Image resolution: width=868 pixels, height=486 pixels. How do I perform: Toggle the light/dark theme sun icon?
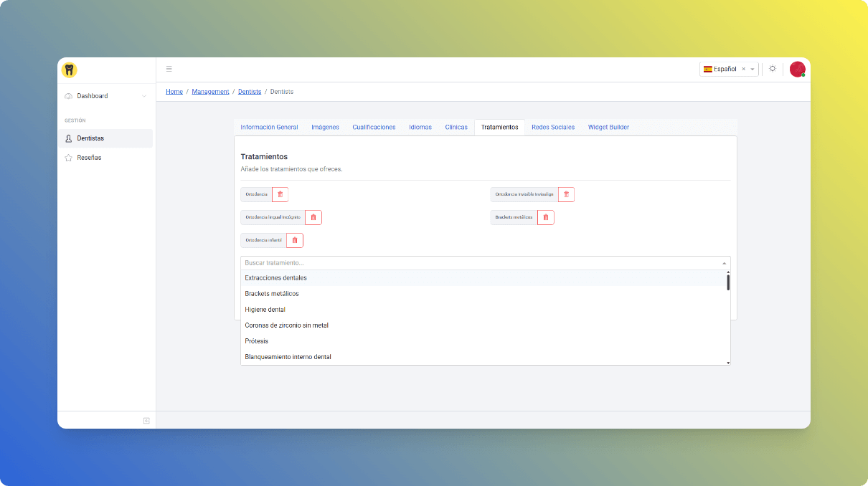point(773,69)
